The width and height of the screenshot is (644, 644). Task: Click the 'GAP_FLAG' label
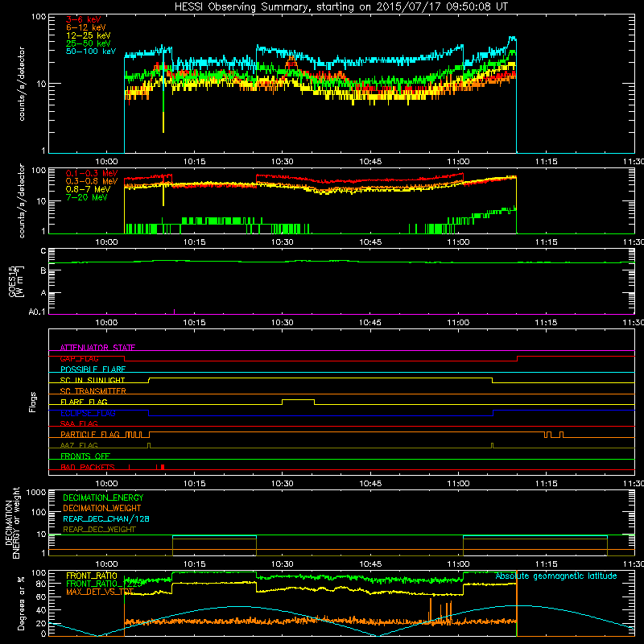pyautogui.click(x=79, y=358)
